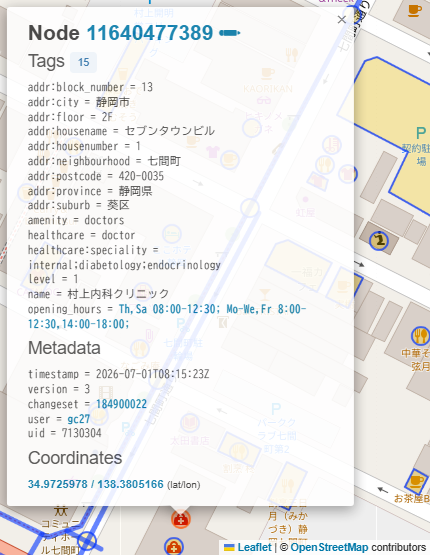Select the addr:neighbourhood = 七間町 row

pos(104,161)
